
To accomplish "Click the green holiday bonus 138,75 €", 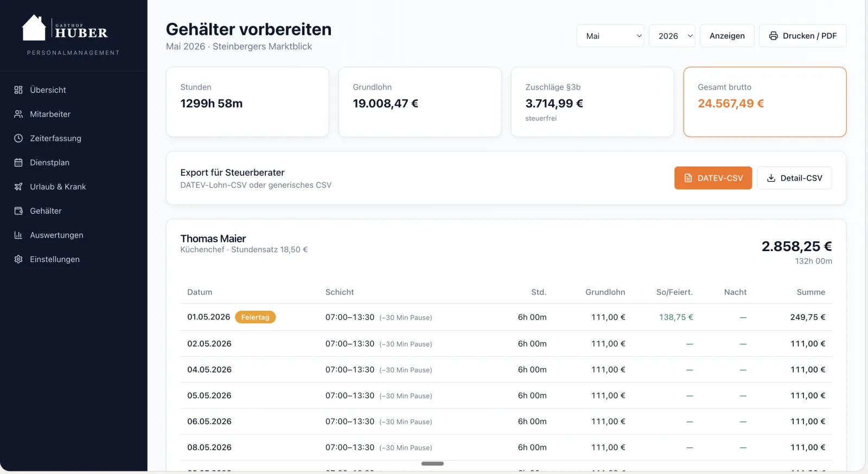I will tap(676, 317).
